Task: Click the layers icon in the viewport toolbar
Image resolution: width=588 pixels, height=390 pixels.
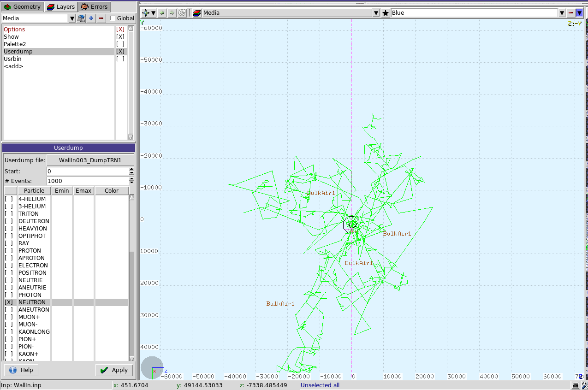Action: [196, 13]
